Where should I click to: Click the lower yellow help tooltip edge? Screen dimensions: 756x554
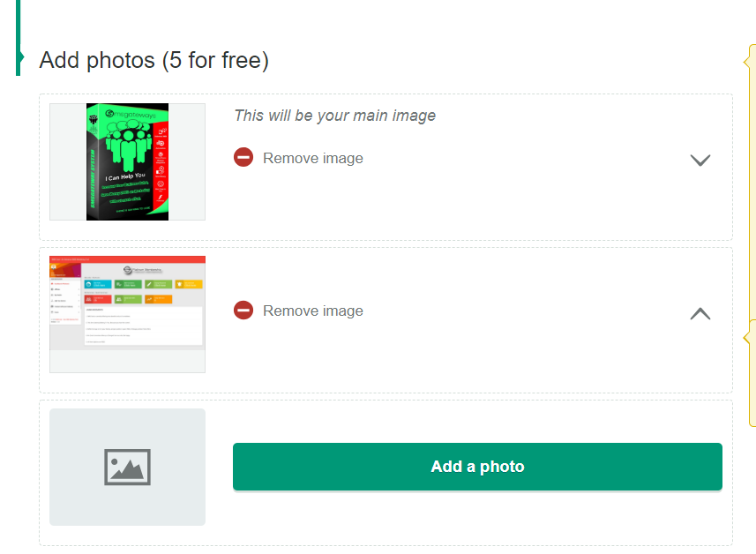750,338
